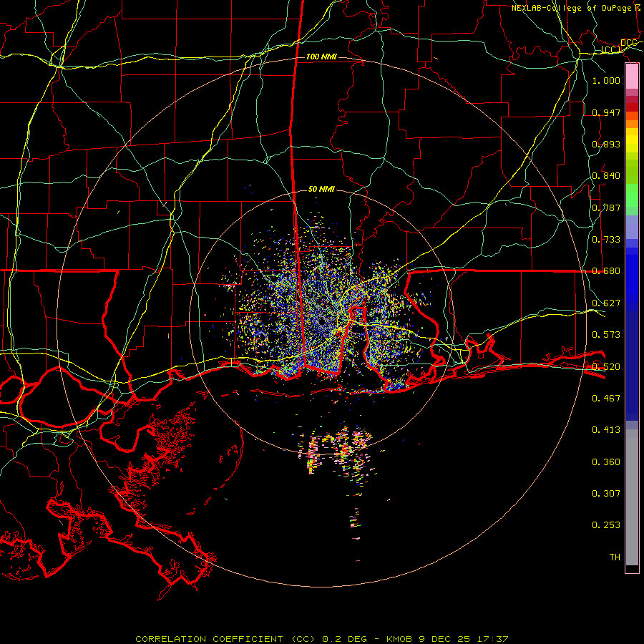Click the TH threshold label
The height and width of the screenshot is (644, 644).
tap(615, 557)
